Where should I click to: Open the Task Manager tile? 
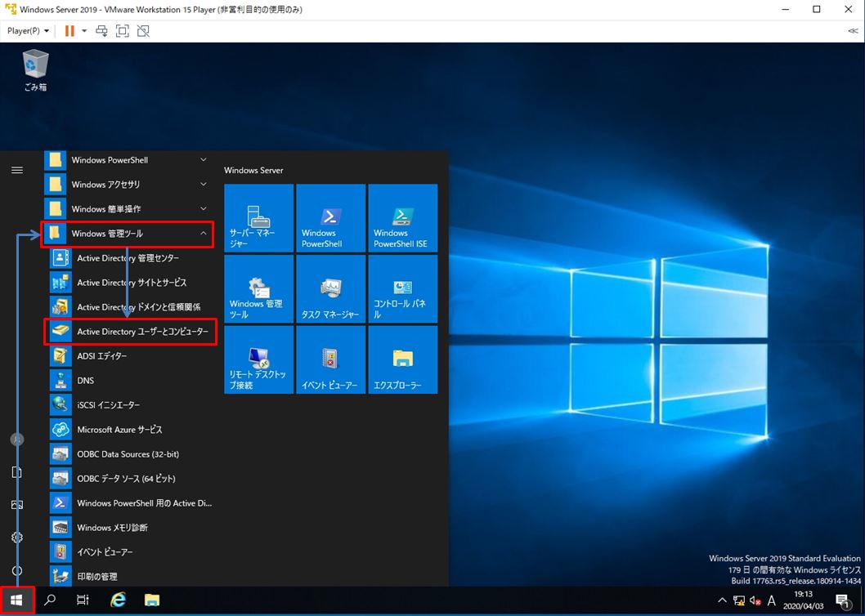[x=330, y=289]
